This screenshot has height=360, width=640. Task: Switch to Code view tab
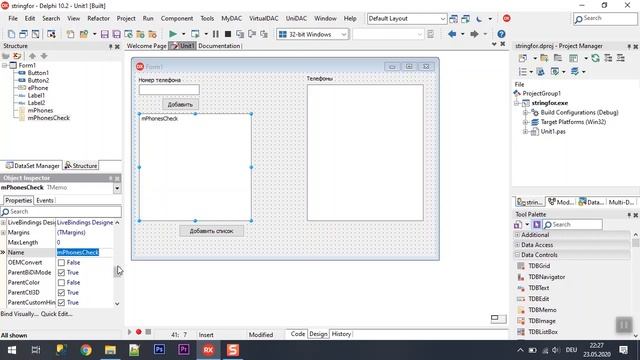tap(298, 333)
